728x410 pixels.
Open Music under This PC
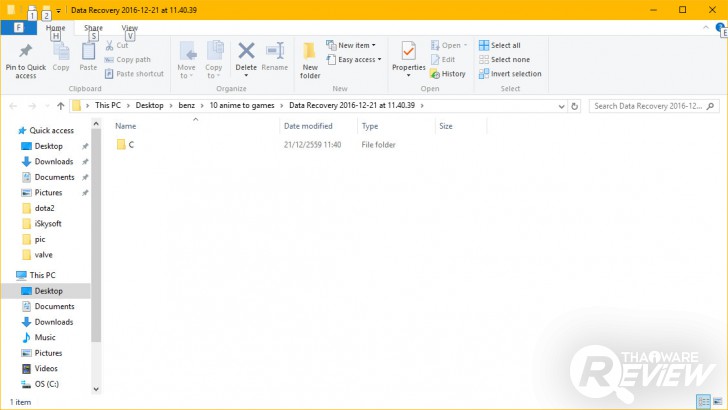tap(39, 338)
